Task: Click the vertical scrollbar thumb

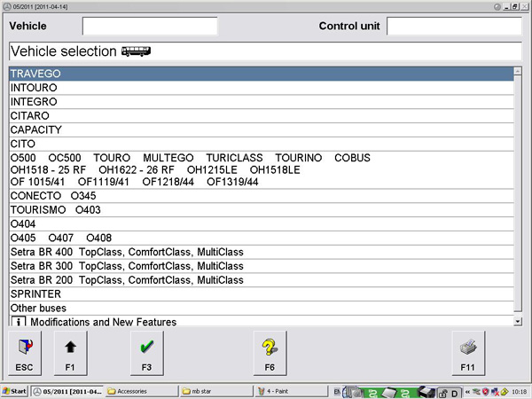Action: tap(518, 192)
